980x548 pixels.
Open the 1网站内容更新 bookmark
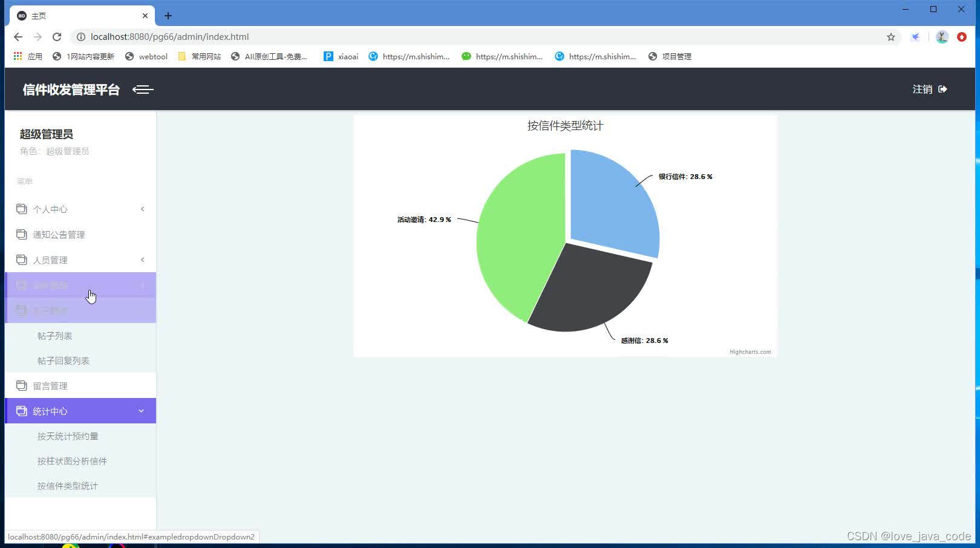pos(83,56)
